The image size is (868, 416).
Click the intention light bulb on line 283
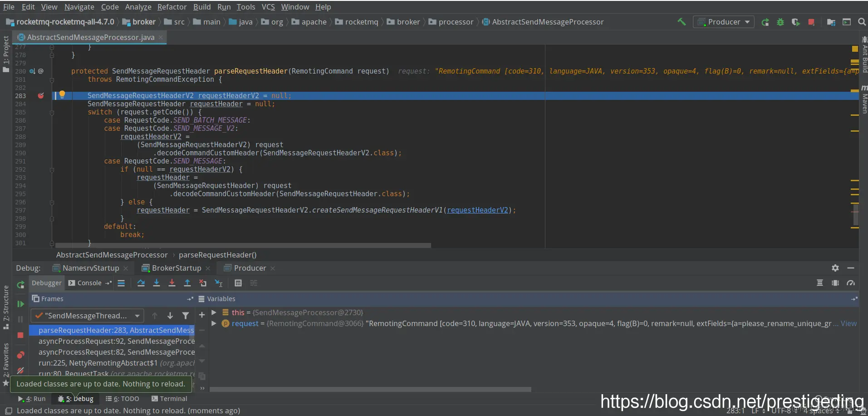click(62, 94)
